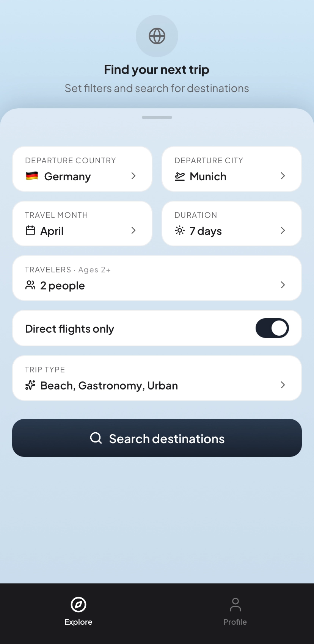Click the travelers people icon
This screenshot has height=644, width=314.
(x=30, y=285)
